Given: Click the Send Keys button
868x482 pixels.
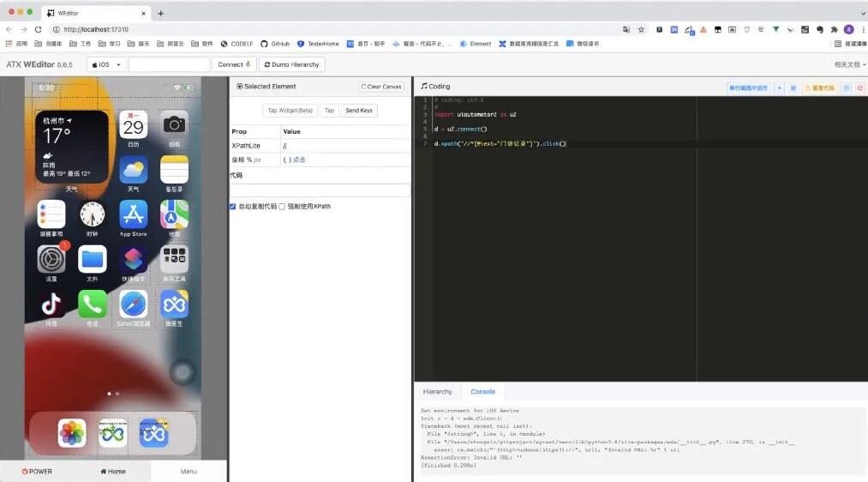Looking at the screenshot, I should coord(359,111).
